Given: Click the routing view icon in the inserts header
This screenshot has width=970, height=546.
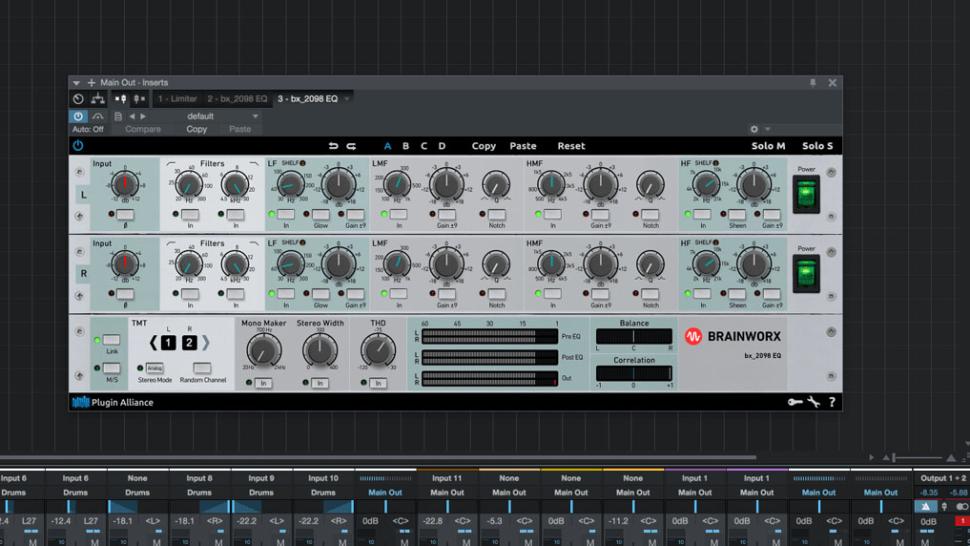Looking at the screenshot, I should point(98,98).
